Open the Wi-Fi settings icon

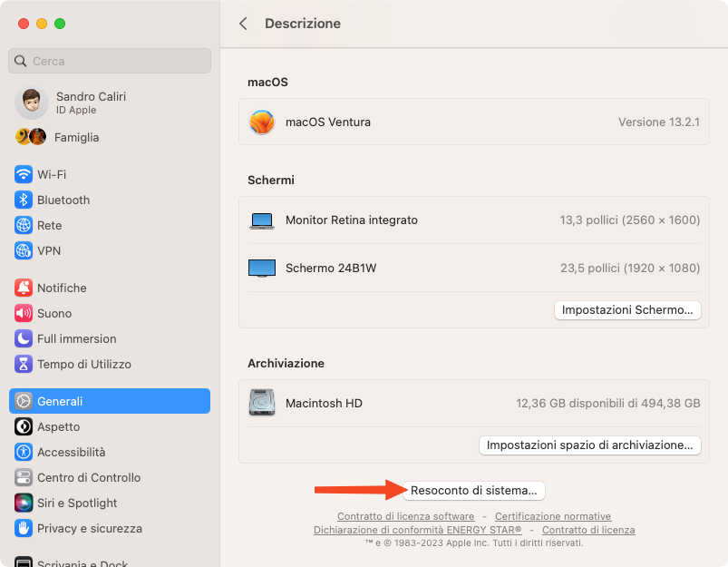tap(24, 175)
